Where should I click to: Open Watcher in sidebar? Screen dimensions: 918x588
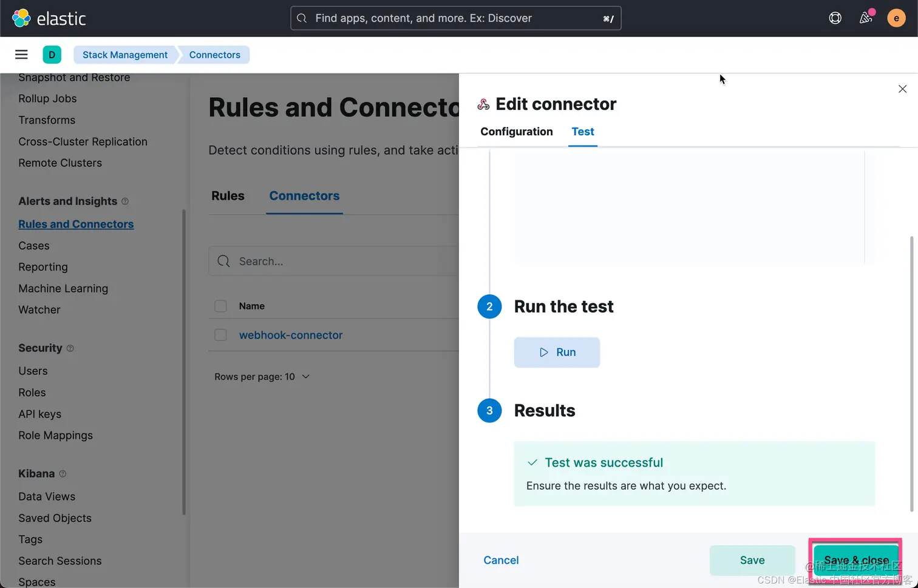pyautogui.click(x=39, y=310)
